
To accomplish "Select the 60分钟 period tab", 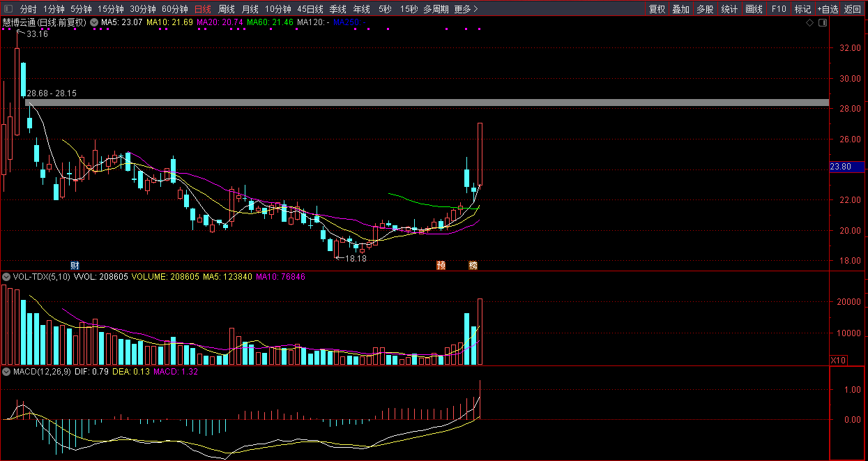I will pyautogui.click(x=175, y=9).
